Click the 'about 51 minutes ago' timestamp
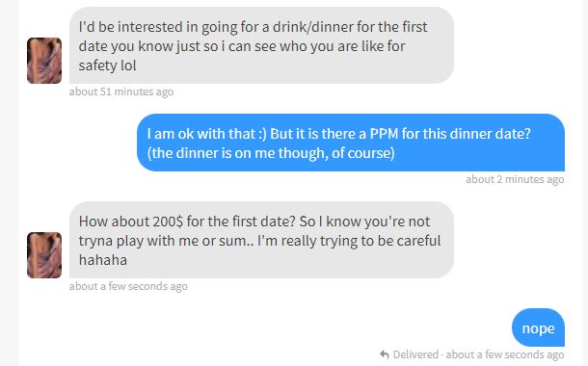The height and width of the screenshot is (366, 588). (121, 91)
